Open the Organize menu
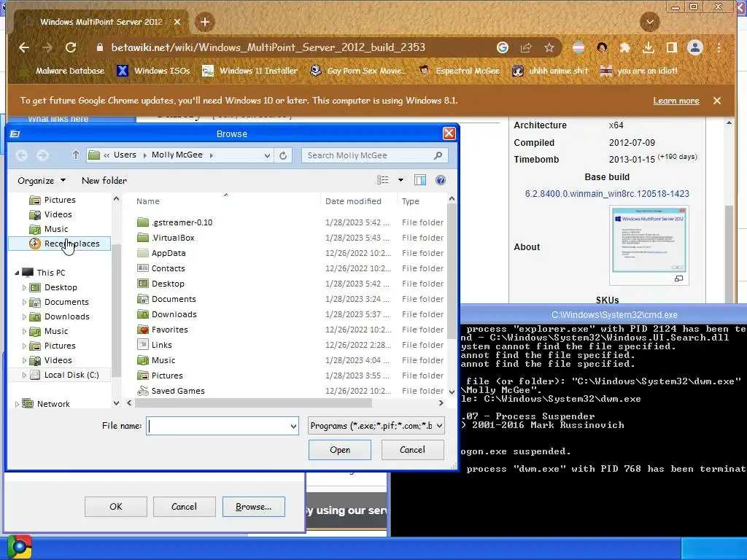747x560 pixels. tap(42, 181)
